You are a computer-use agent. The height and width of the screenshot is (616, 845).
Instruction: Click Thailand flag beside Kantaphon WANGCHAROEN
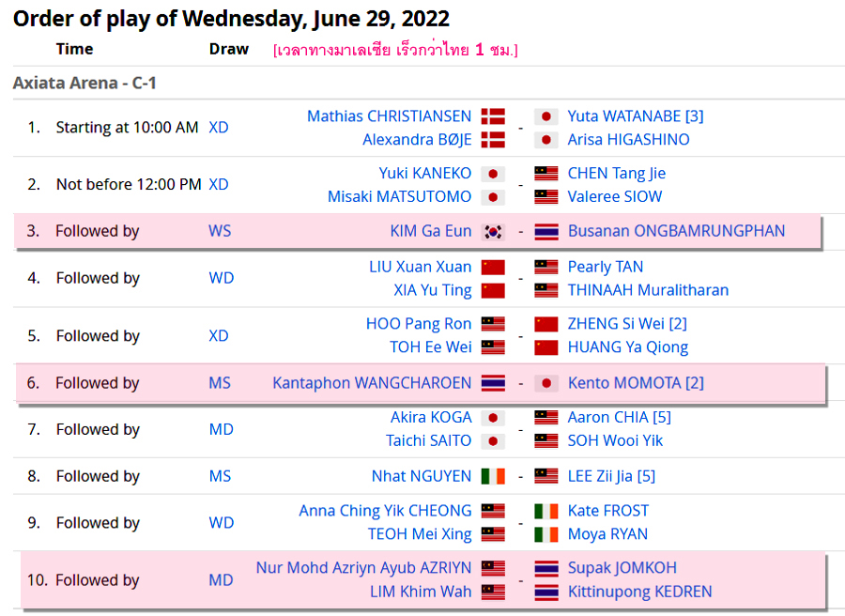(x=493, y=383)
